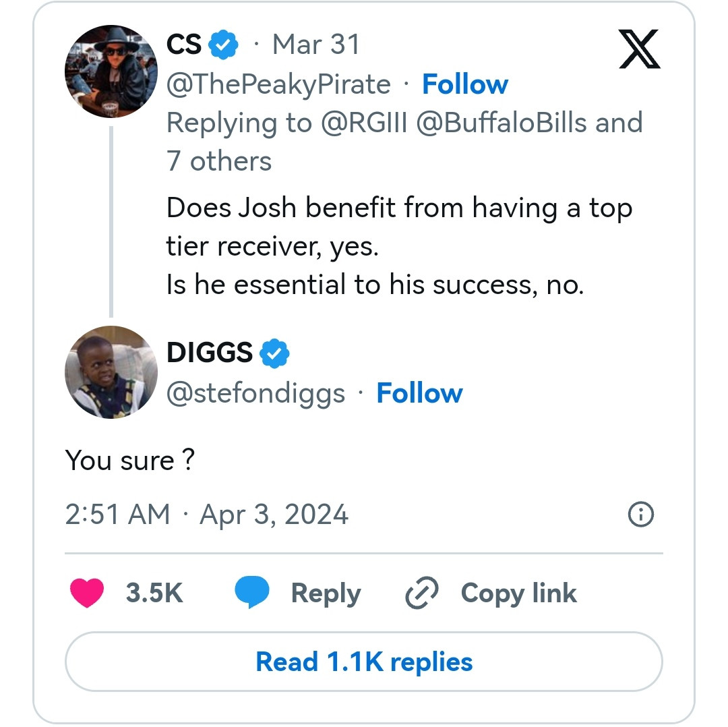Open CS profile picture
The image size is (728, 727).
[111, 72]
